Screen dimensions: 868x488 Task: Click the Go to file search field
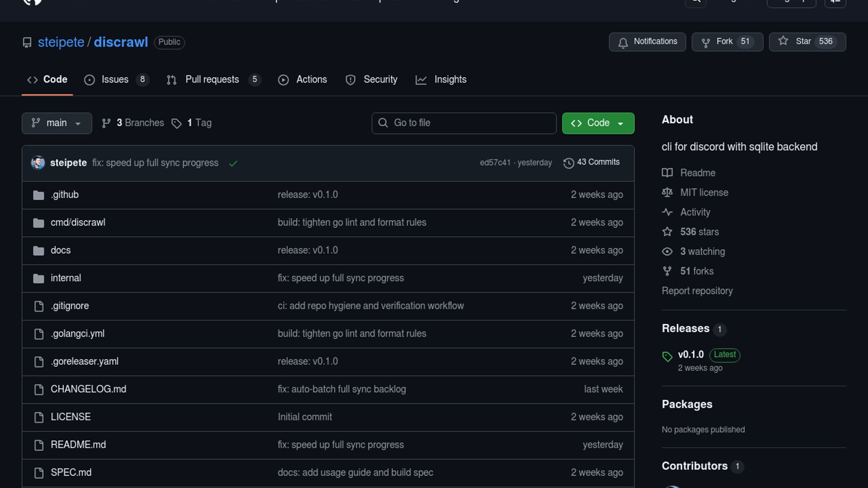click(464, 123)
